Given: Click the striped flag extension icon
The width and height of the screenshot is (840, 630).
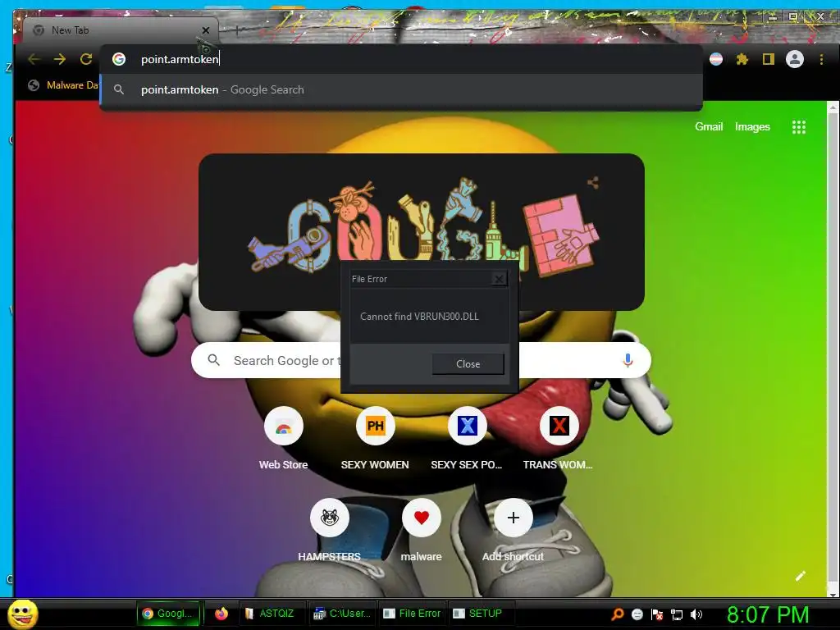Looking at the screenshot, I should (715, 59).
